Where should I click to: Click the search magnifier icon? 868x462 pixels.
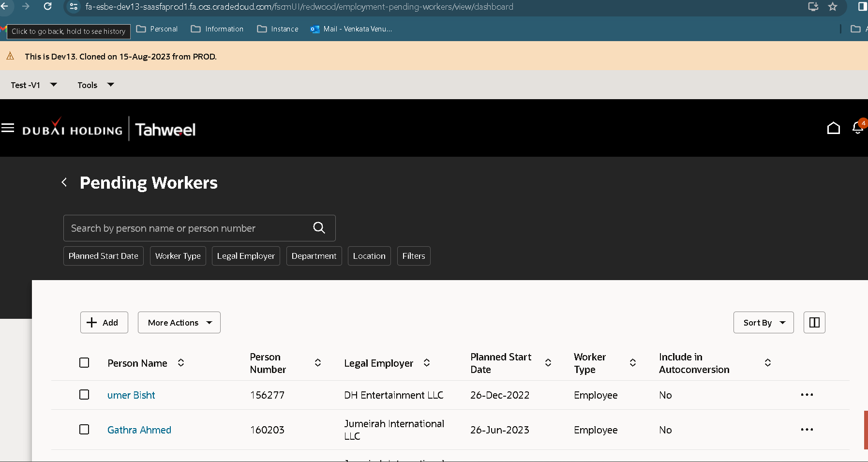(319, 228)
